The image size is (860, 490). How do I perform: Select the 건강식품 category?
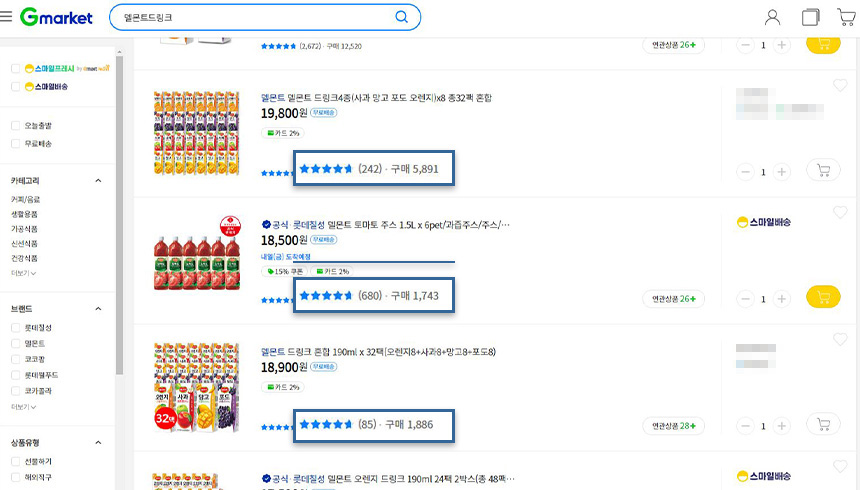[24, 258]
